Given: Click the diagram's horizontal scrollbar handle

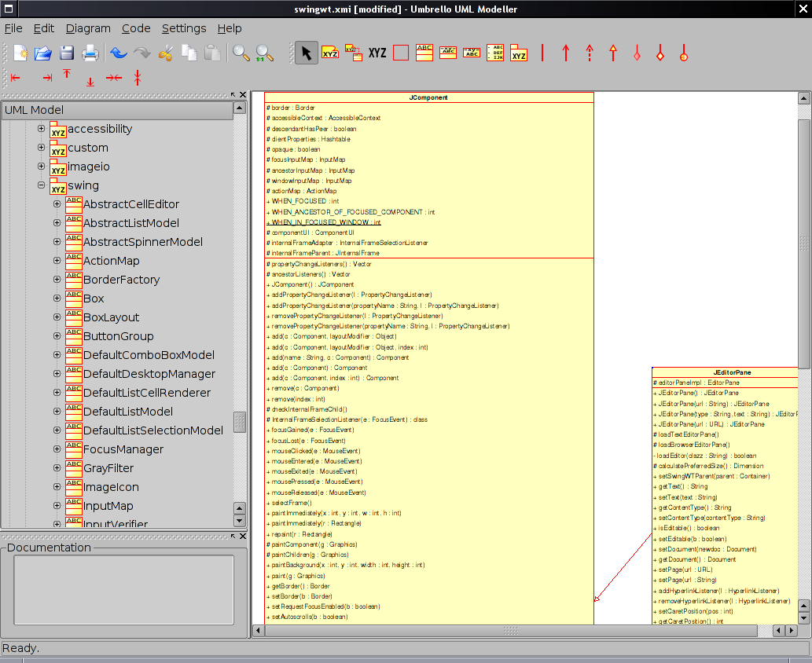Looking at the screenshot, I should [x=511, y=630].
